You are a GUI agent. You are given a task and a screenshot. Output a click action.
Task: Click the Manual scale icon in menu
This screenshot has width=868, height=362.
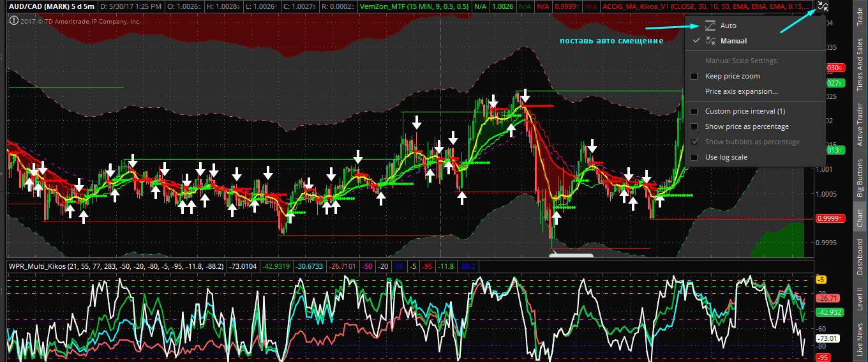point(710,41)
